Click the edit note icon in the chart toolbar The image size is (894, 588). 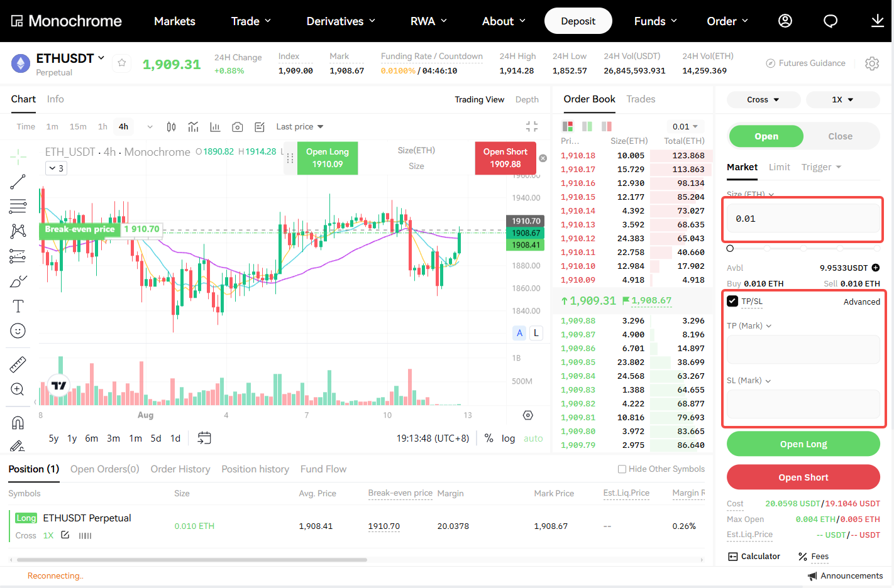[x=260, y=127]
